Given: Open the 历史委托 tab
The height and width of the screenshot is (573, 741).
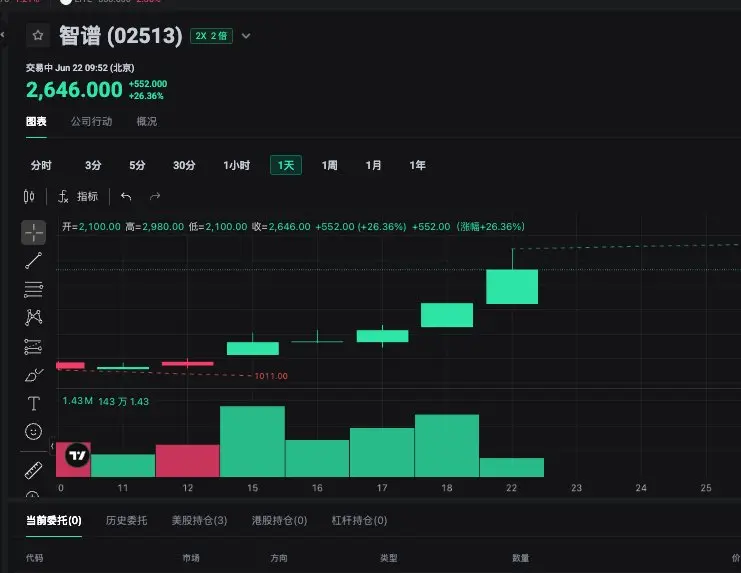Looking at the screenshot, I should click(127, 521).
